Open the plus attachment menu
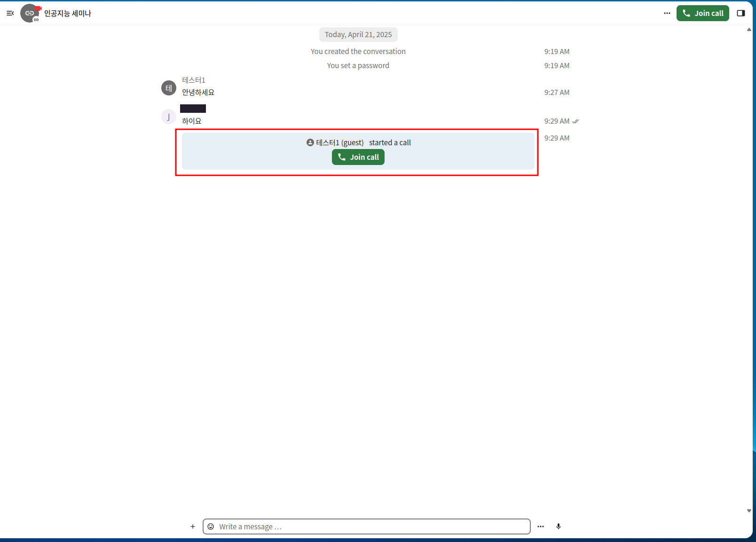The height and width of the screenshot is (542, 756). coord(193,526)
